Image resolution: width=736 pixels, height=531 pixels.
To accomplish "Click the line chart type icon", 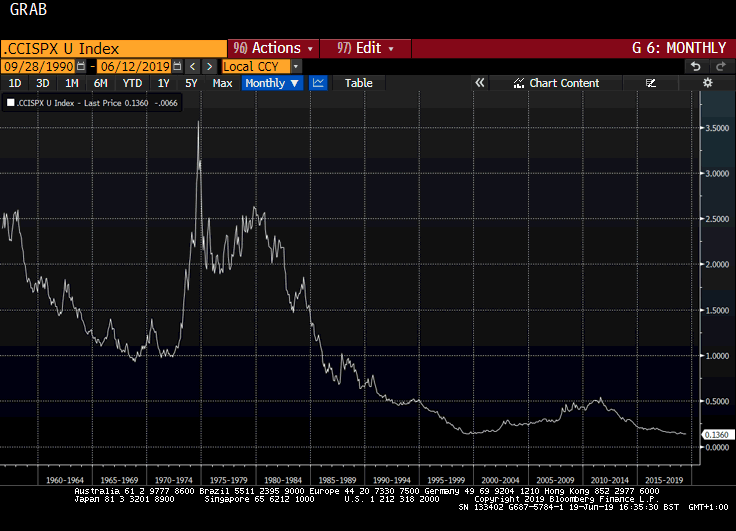I will [x=319, y=83].
